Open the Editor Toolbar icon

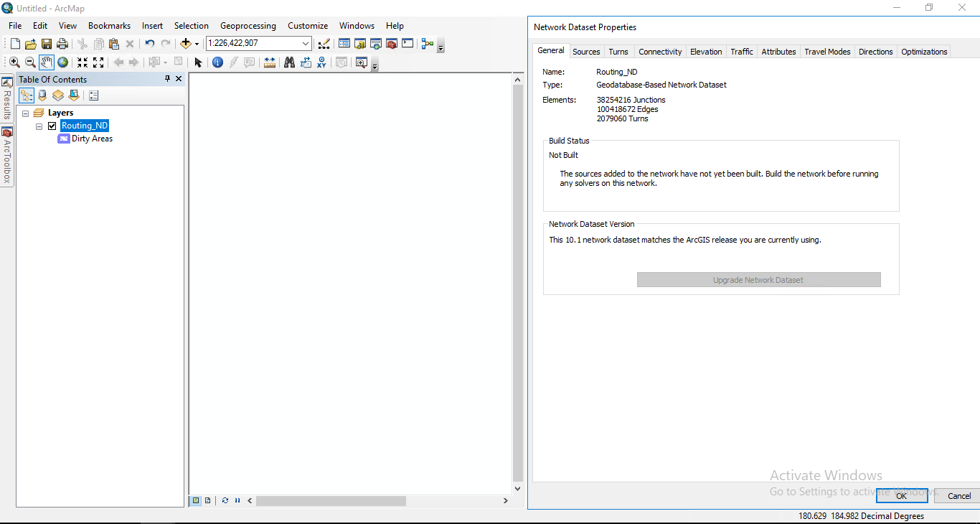coord(324,44)
